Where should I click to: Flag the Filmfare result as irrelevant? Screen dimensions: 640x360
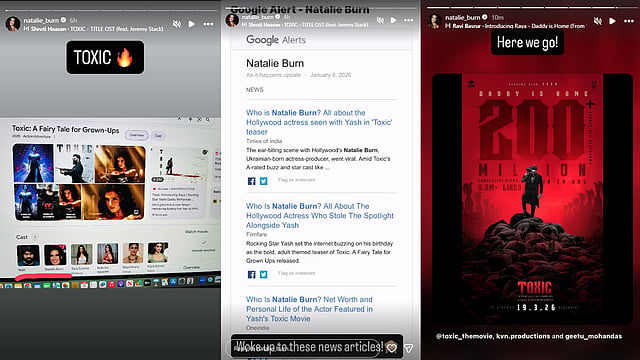click(x=296, y=273)
